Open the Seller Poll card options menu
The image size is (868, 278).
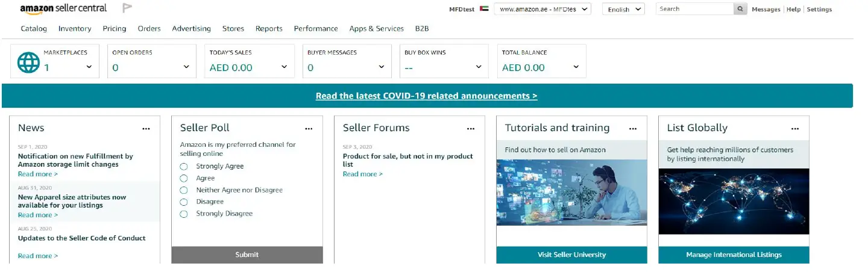(309, 129)
